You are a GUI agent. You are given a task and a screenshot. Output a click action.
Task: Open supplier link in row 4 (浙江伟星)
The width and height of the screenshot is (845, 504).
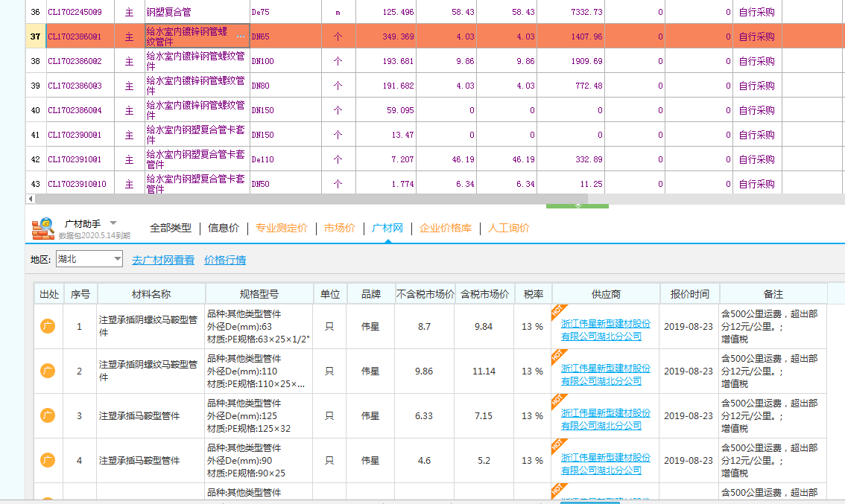(606, 464)
